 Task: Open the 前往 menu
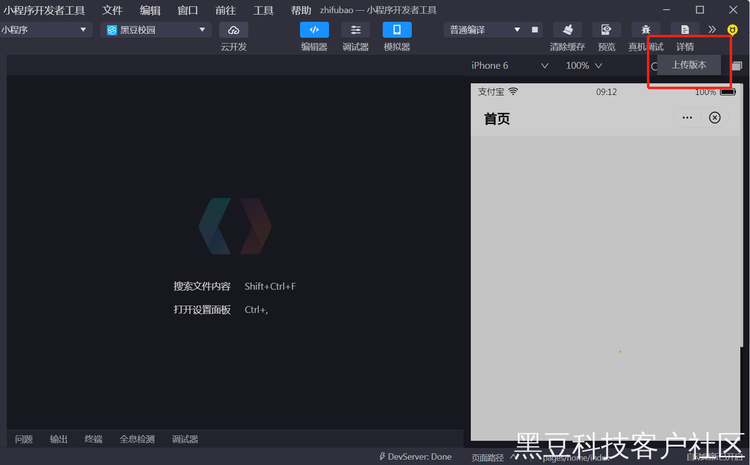225,10
